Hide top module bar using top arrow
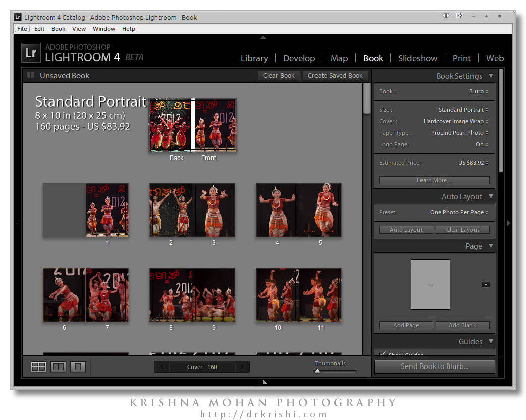 pyautogui.click(x=262, y=38)
